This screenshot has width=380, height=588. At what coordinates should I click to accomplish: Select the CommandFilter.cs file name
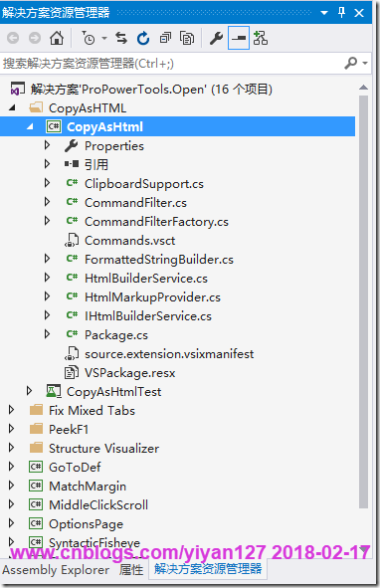click(x=135, y=203)
